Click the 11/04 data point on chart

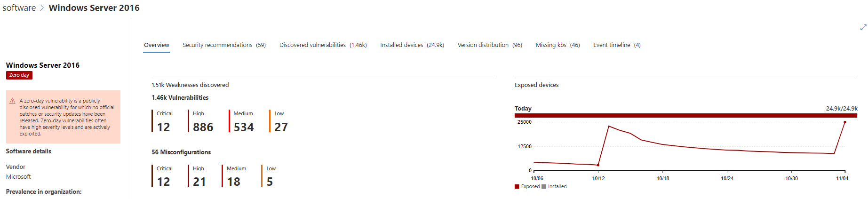(845, 122)
